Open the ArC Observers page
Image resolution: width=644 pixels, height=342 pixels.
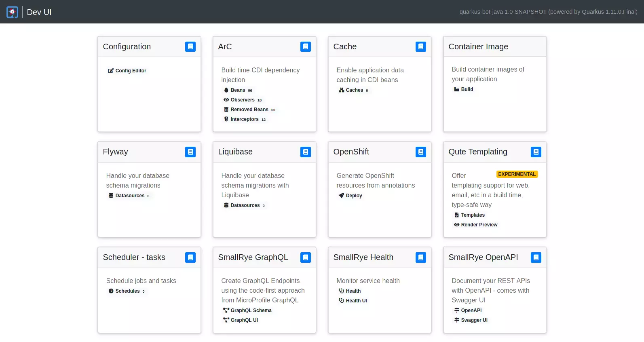pyautogui.click(x=242, y=100)
